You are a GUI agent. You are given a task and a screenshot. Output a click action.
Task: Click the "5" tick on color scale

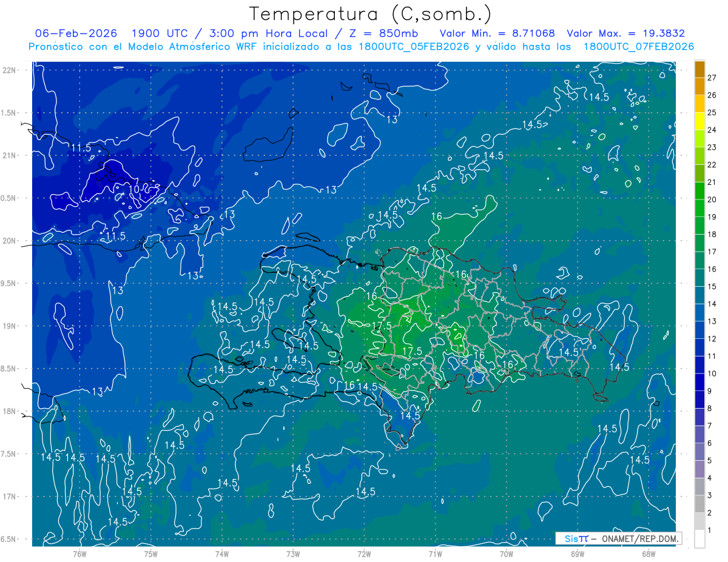[710, 461]
